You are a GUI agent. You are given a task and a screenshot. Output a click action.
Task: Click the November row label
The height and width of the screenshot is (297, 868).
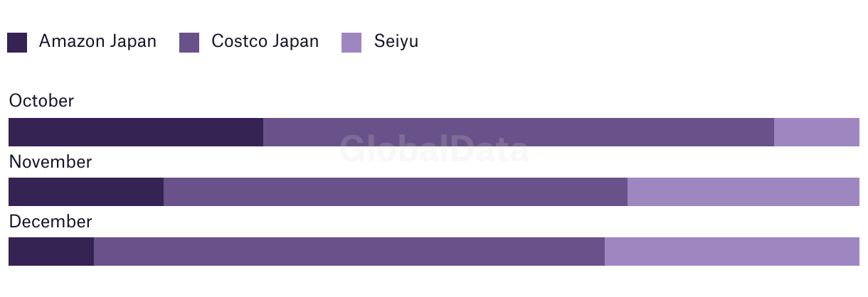click(50, 162)
